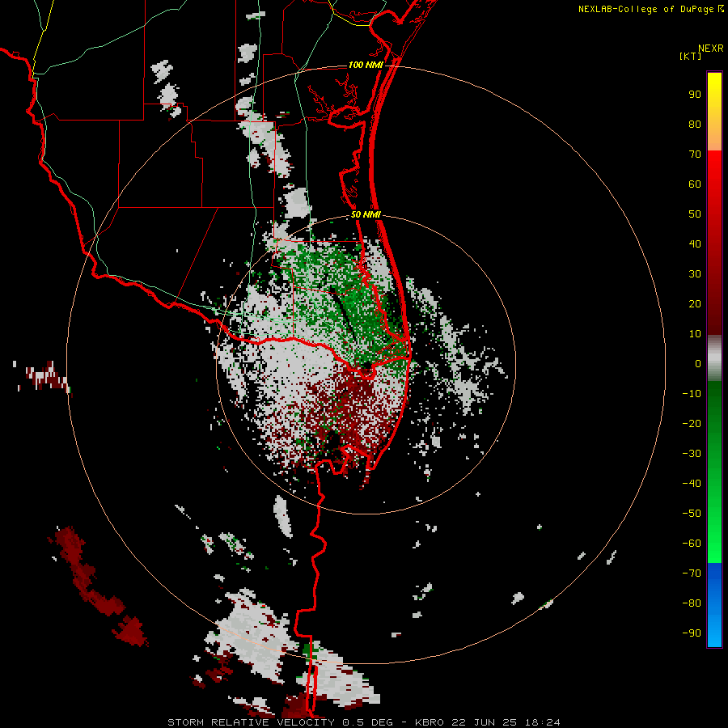Click the 80 value on the velocity scale
The width and height of the screenshot is (728, 728).
coord(695,125)
